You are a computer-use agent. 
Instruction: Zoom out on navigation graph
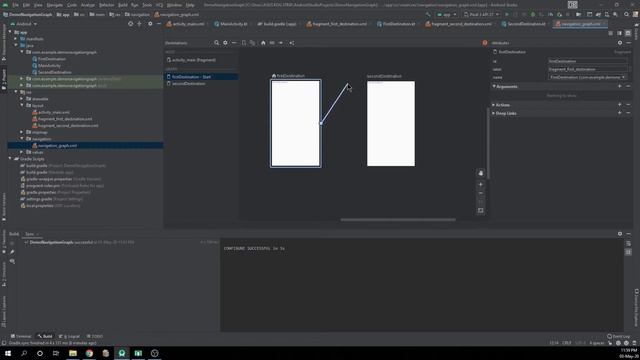pos(481,193)
